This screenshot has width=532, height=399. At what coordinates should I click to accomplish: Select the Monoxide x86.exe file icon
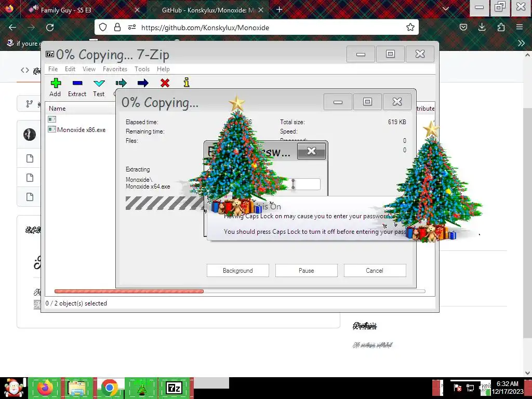[52, 129]
